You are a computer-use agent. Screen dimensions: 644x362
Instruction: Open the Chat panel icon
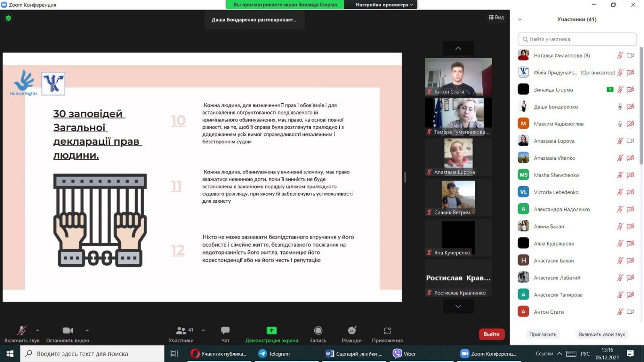[225, 331]
